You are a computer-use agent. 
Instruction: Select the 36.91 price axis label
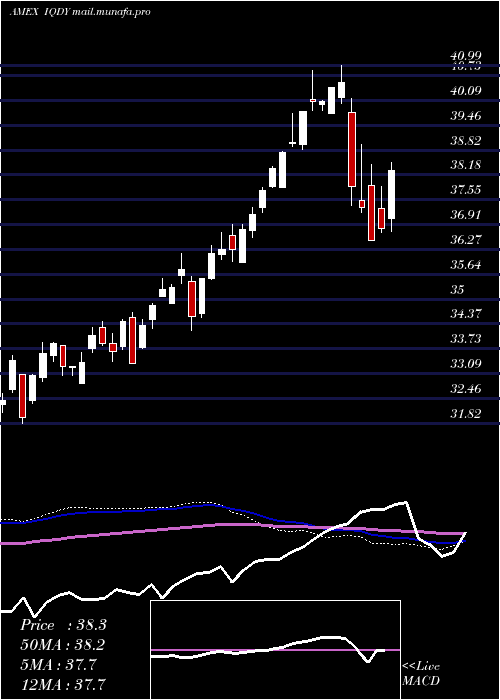tap(466, 215)
